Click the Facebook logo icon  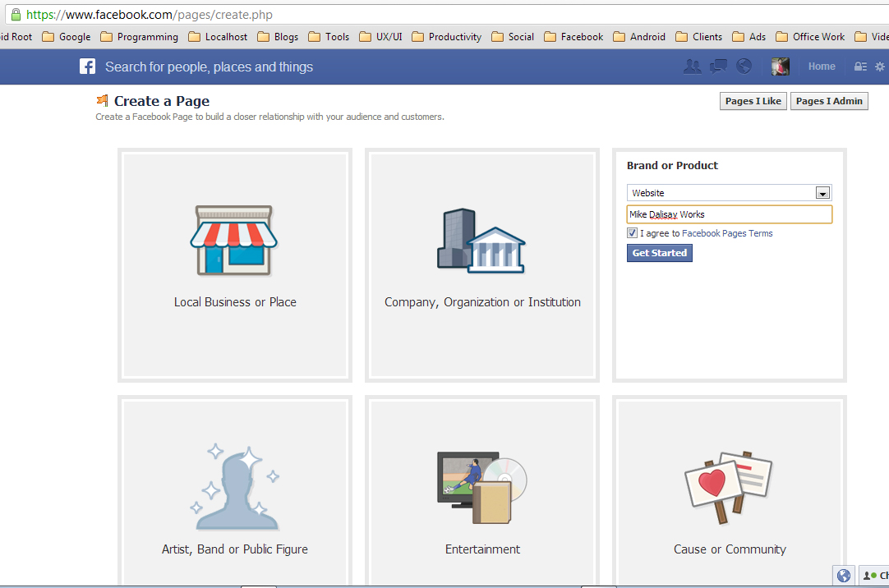[x=87, y=67]
